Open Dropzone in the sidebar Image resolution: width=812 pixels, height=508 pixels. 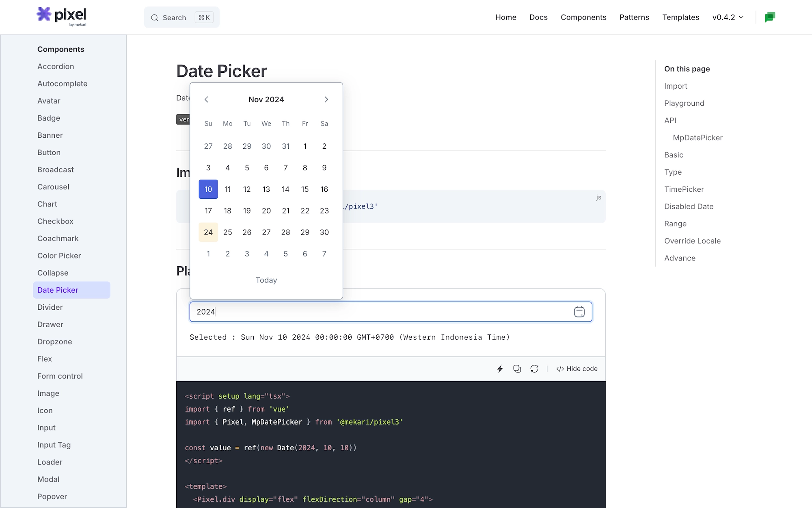(54, 342)
